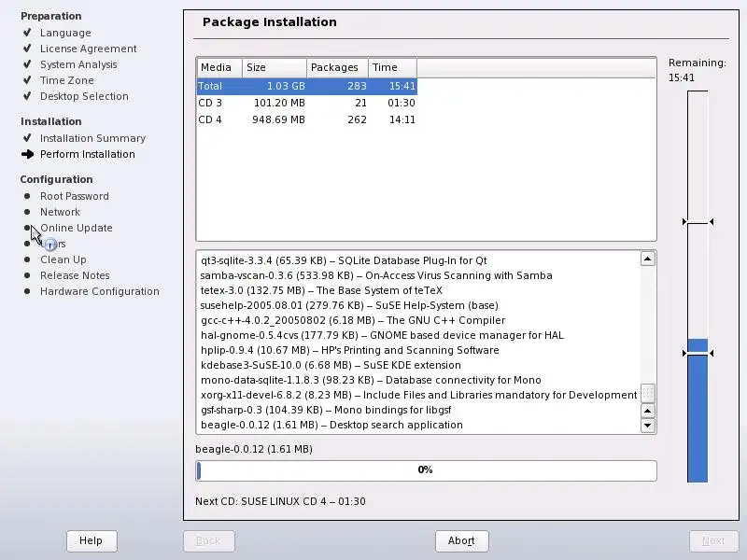Click the Root Password step label
The height and width of the screenshot is (560, 747).
pyautogui.click(x=75, y=196)
